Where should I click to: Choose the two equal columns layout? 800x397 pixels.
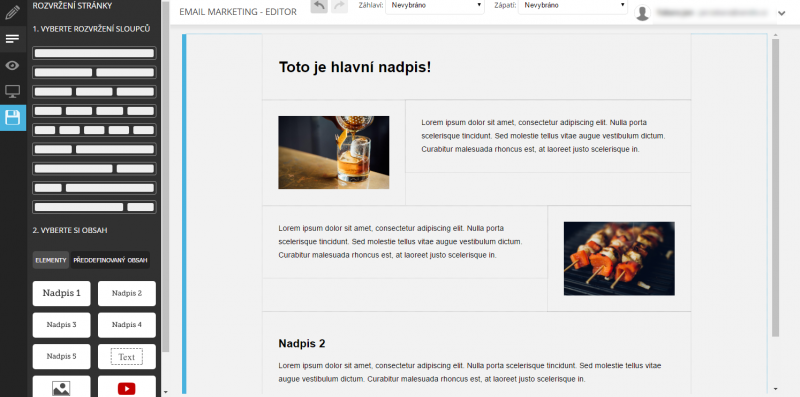click(94, 72)
